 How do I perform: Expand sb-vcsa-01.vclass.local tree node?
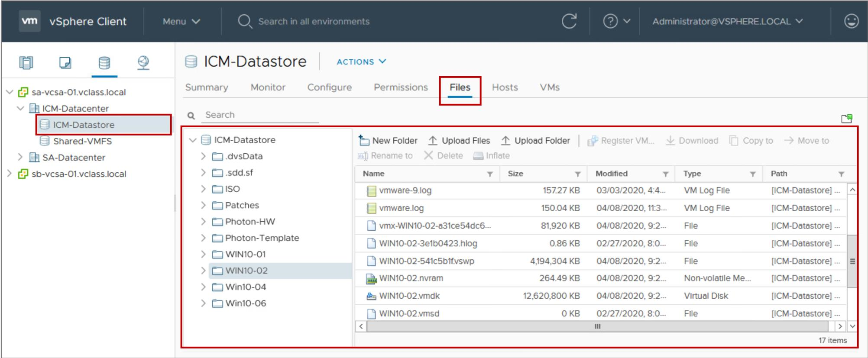10,174
